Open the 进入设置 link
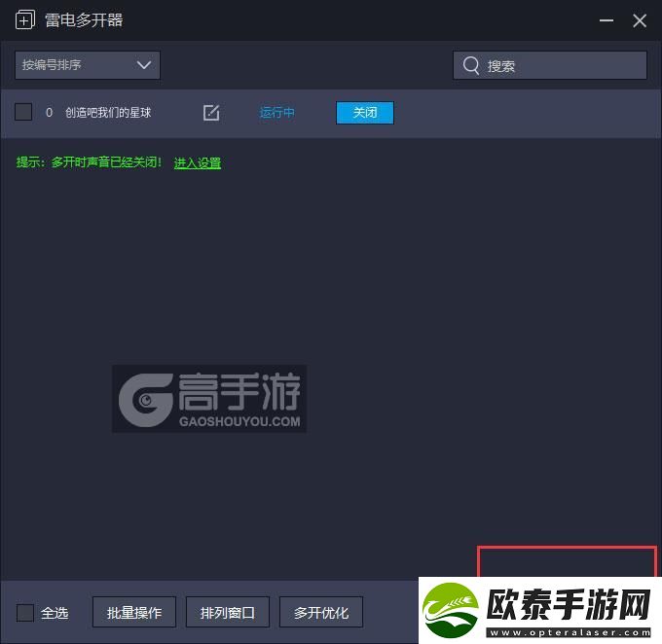This screenshot has width=662, height=644. click(x=198, y=162)
